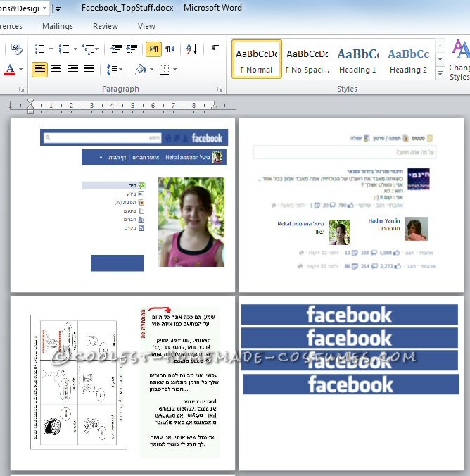Click the Clear Formatting icon
Viewport: 470px width, 476px height.
(16, 49)
